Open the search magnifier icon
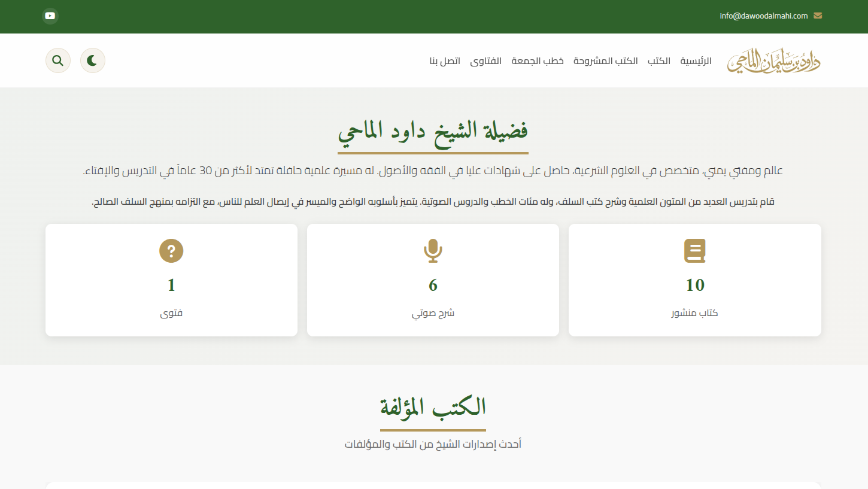 pos(58,60)
